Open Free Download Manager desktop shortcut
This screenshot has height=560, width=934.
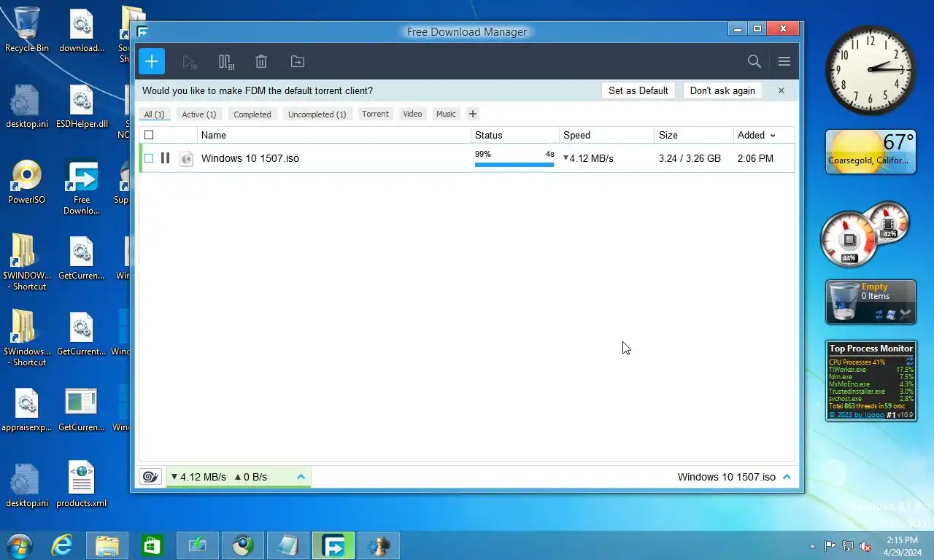pos(82,187)
